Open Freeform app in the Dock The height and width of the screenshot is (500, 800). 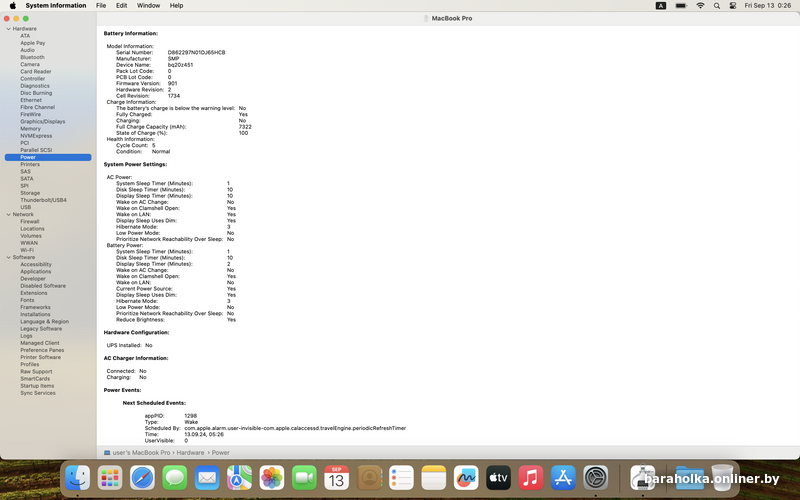click(x=466, y=478)
